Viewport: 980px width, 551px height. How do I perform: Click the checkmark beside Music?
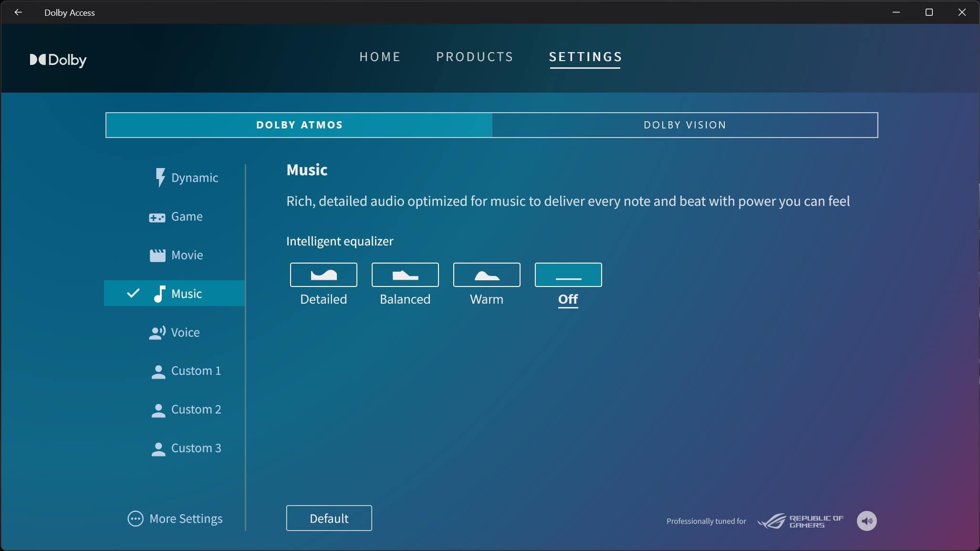[x=133, y=293]
